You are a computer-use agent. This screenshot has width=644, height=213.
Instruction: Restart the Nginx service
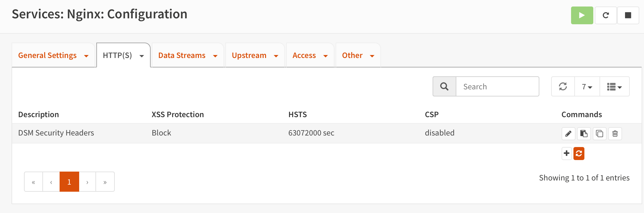pos(606,15)
